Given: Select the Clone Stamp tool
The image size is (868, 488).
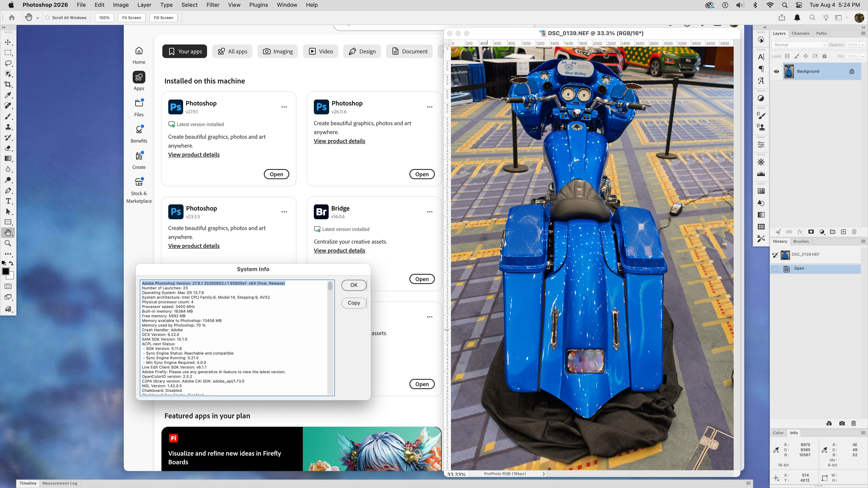Looking at the screenshot, I should pos(8,127).
